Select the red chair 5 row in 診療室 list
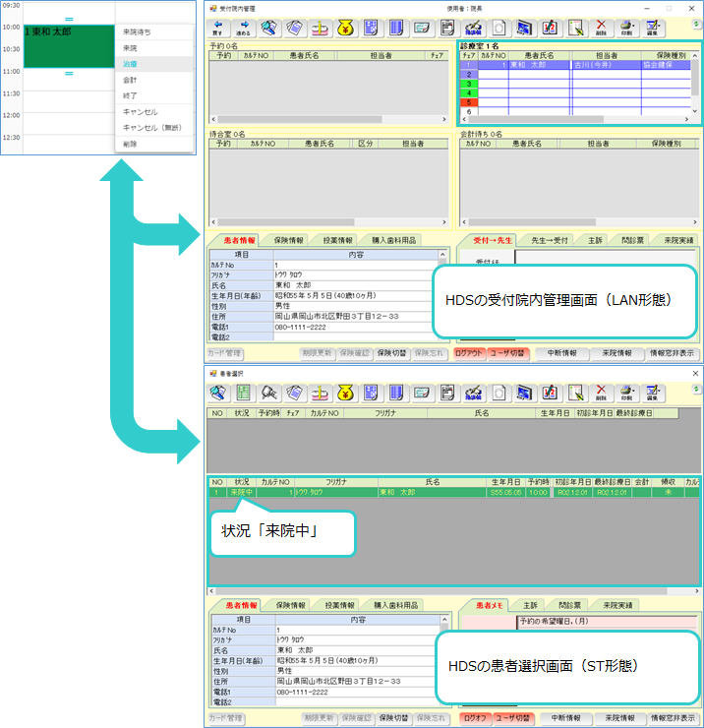704x728 pixels. point(470,102)
